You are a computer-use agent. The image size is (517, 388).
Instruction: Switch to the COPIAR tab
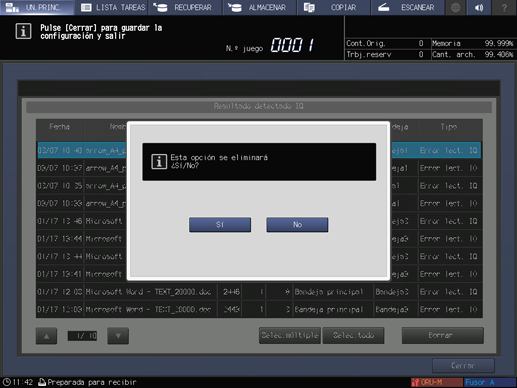pyautogui.click(x=333, y=7)
